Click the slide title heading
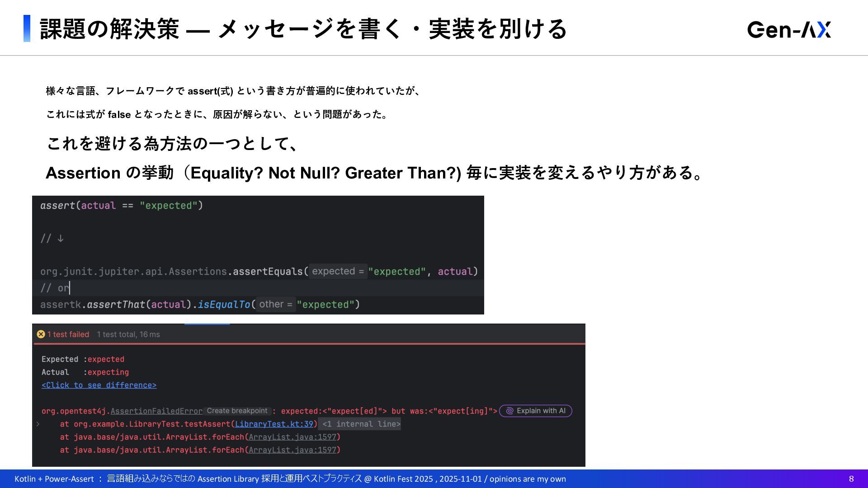The image size is (868, 488). point(303,29)
